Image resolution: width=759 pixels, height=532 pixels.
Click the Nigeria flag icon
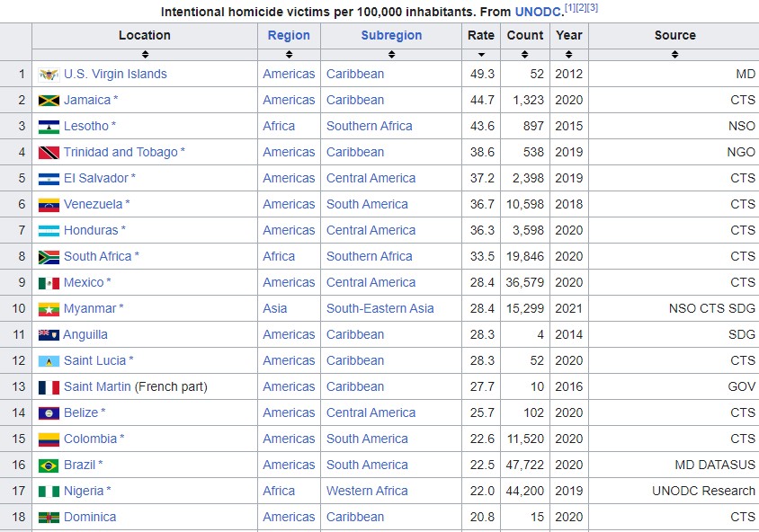point(49,492)
